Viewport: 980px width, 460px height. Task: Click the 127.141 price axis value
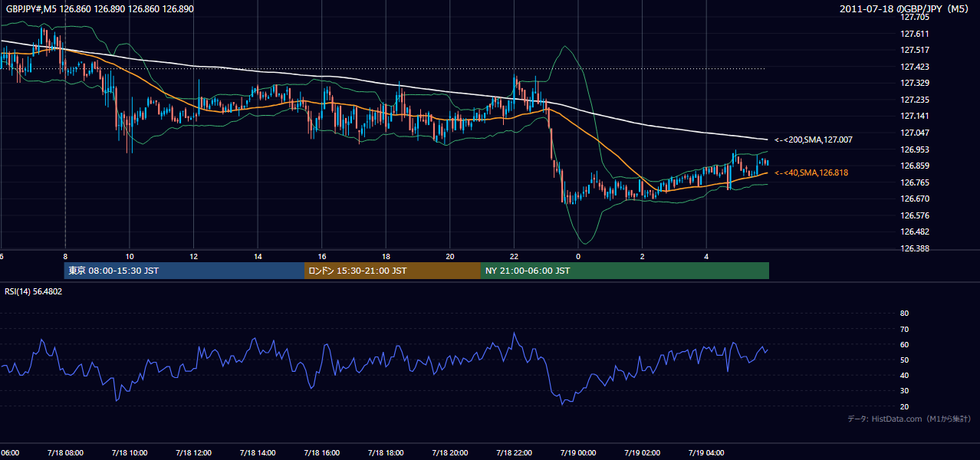(914, 116)
